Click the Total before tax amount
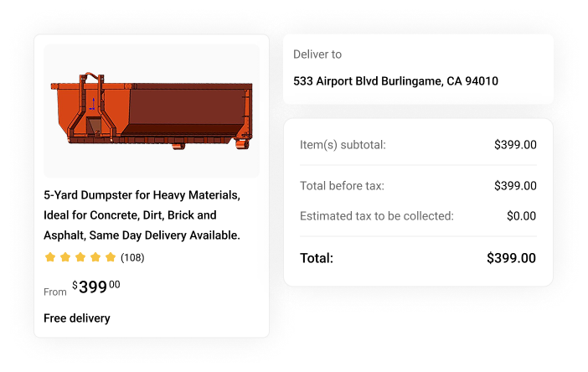Viewport: 588px width, 372px height. coord(515,186)
